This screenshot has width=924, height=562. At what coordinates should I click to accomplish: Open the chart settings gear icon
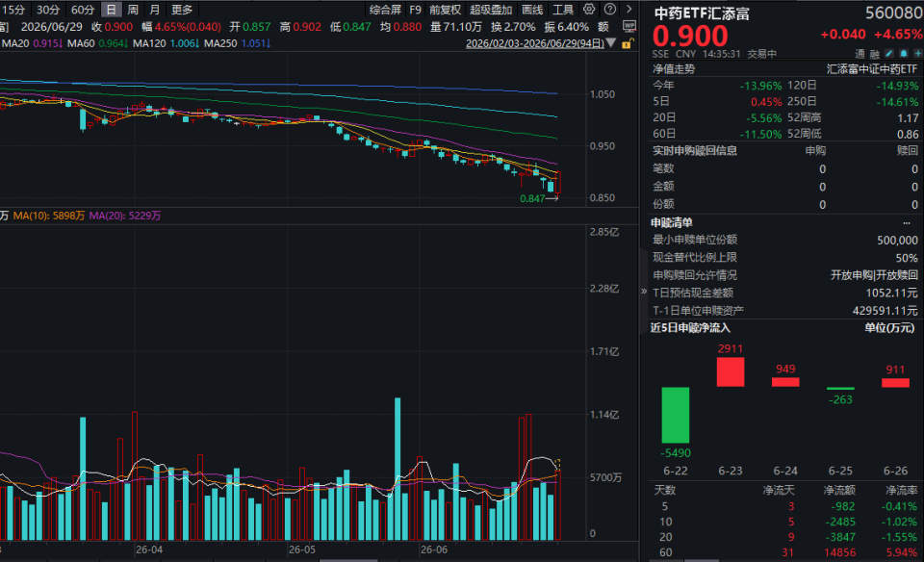tap(589, 10)
